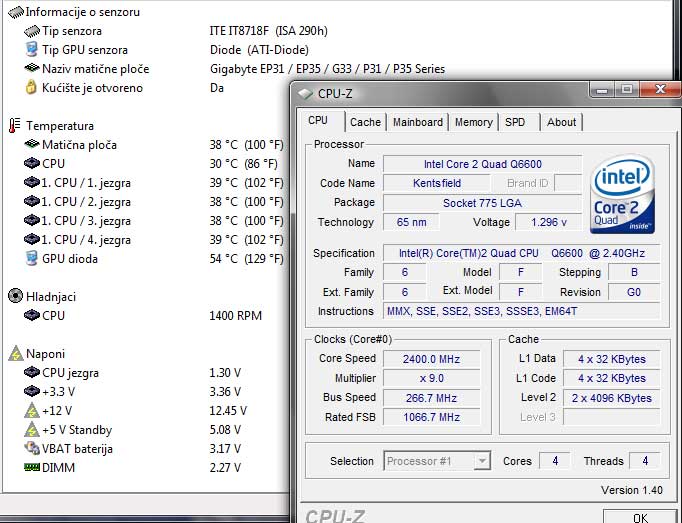The image size is (682, 523).
Task: Select the CPU jezgra voltage row
Action: (x=70, y=373)
